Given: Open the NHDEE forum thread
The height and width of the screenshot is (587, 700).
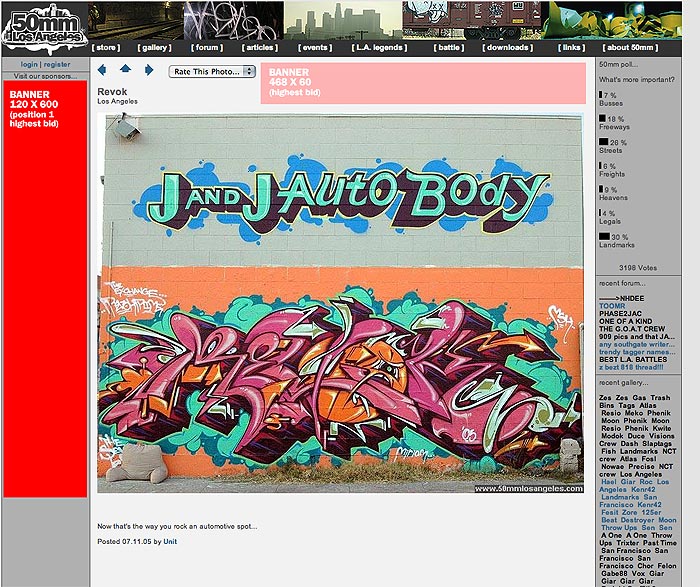Looking at the screenshot, I should [621, 298].
